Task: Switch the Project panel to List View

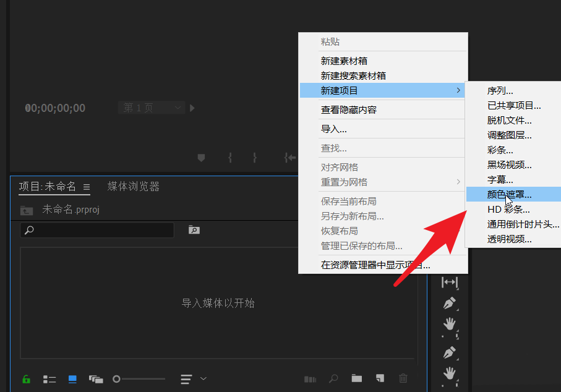Action: (49, 379)
